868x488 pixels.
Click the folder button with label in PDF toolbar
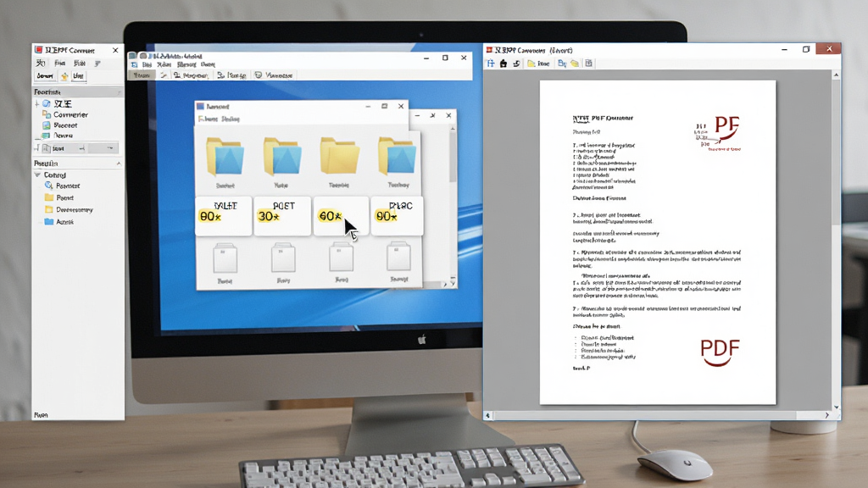pos(538,64)
